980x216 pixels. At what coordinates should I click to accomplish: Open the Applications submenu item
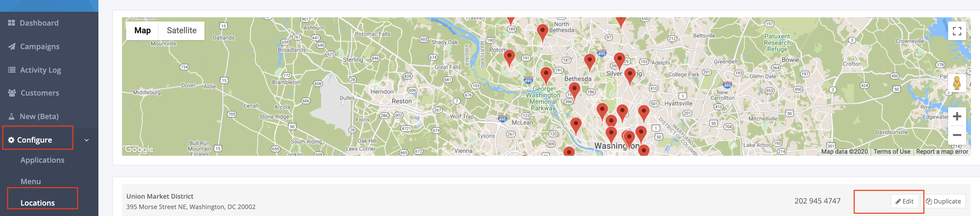coord(42,160)
